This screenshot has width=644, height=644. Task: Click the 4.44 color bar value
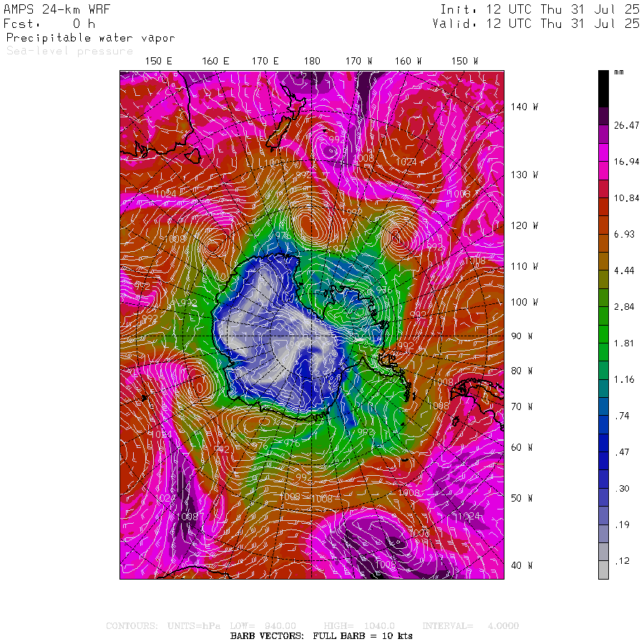click(624, 271)
